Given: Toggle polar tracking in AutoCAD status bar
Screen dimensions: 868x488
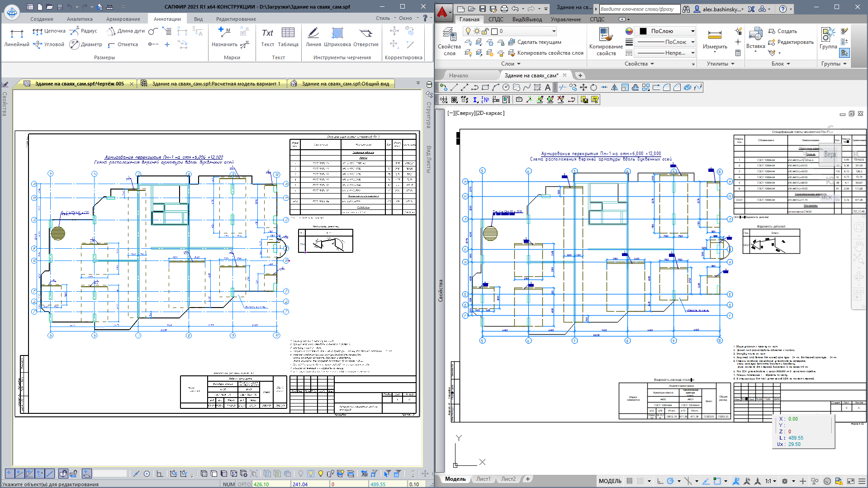Looking at the screenshot, I should tap(670, 481).
